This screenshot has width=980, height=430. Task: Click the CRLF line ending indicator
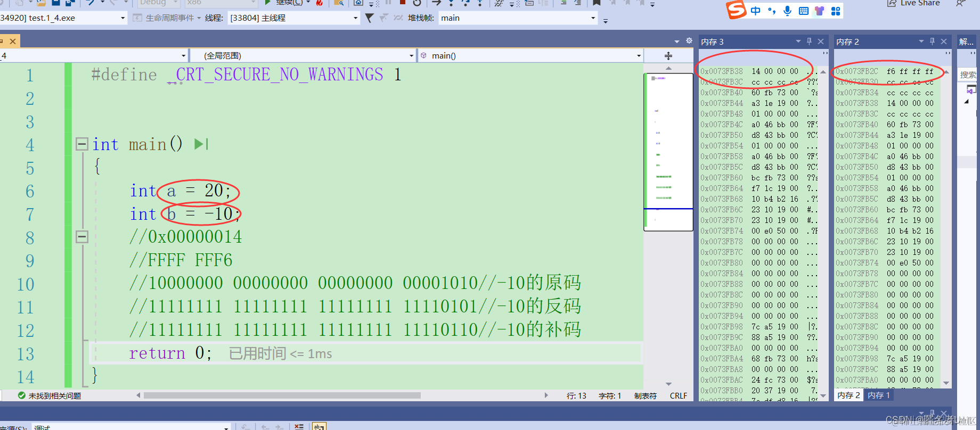click(x=679, y=395)
